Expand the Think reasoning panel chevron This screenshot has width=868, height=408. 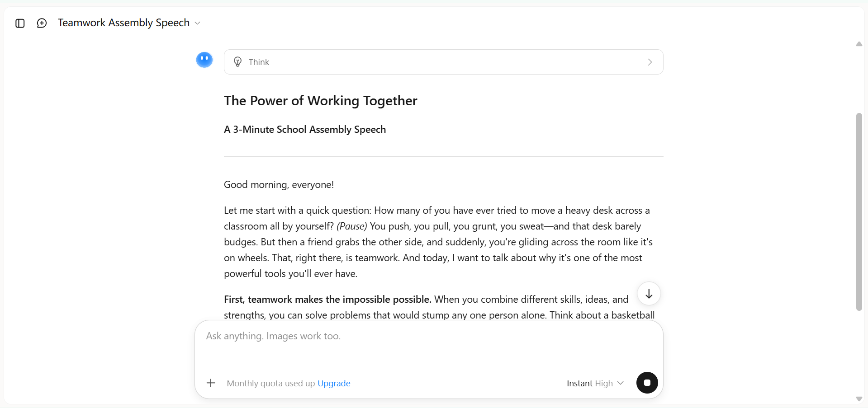tap(650, 62)
